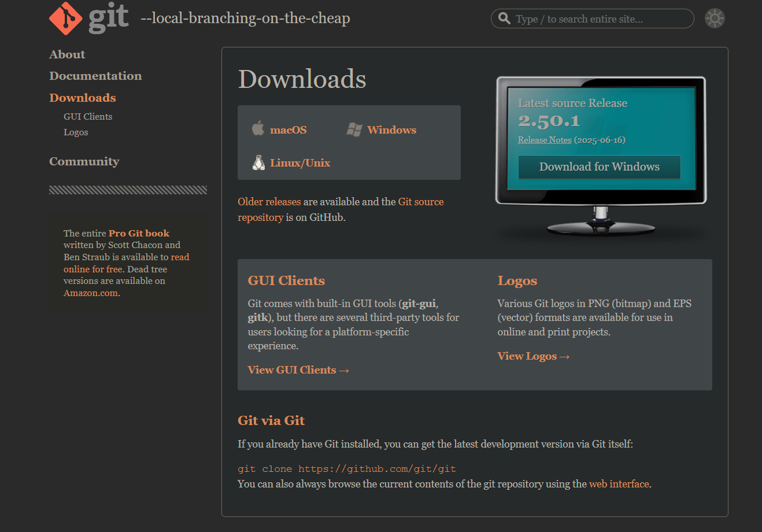Open GUI Clients sidebar sub-item
Image resolution: width=762 pixels, height=532 pixels.
click(x=88, y=116)
